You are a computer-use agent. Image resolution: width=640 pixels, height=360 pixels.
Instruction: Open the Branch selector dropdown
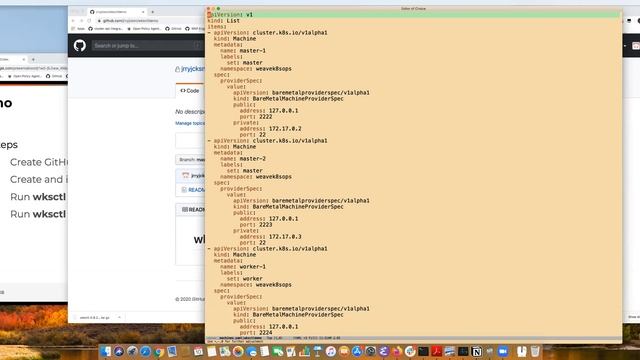click(x=190, y=160)
